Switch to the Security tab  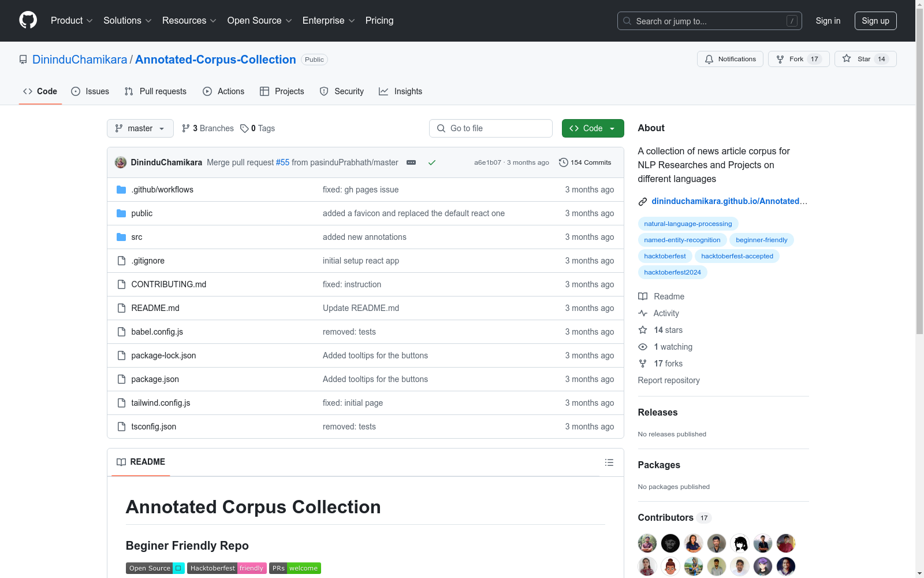[342, 91]
